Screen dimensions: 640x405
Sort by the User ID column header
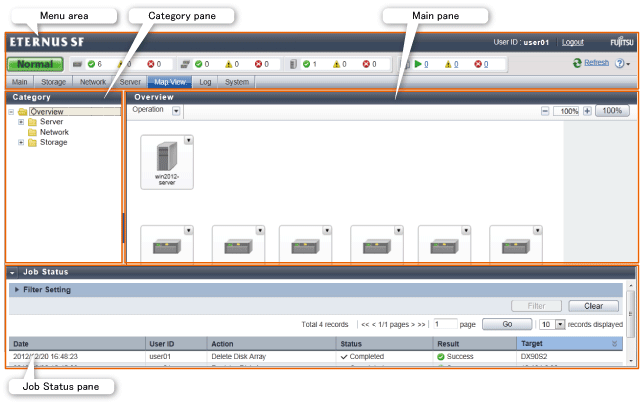click(176, 344)
